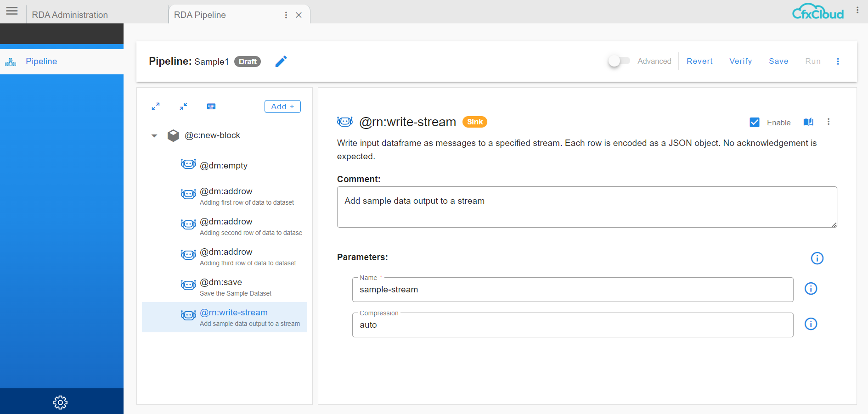Open the CfxCloud top-right options menu

click(857, 9)
